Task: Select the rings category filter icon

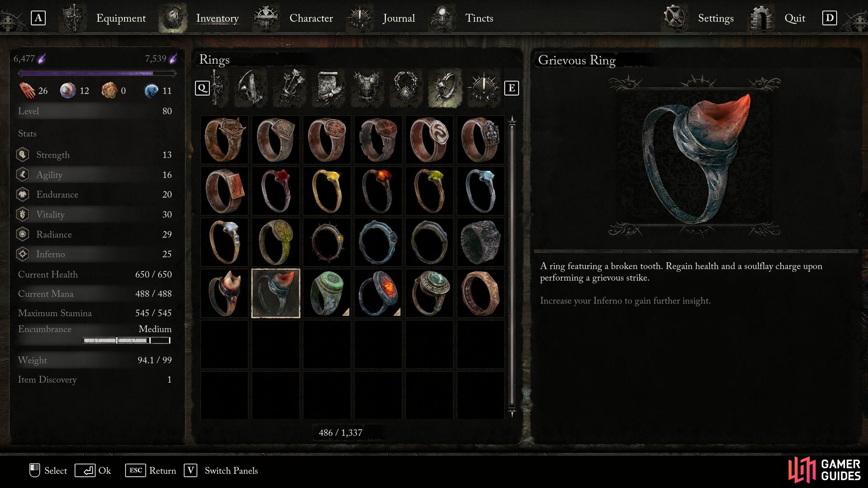Action: point(445,88)
